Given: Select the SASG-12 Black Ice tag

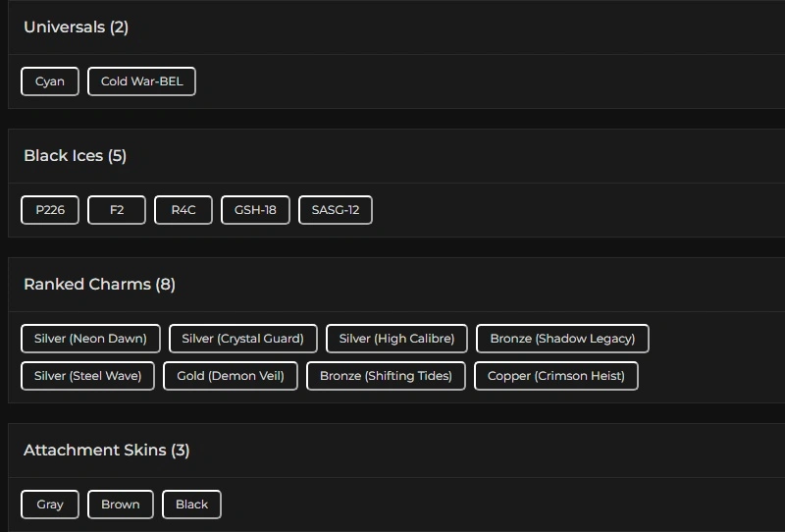Looking at the screenshot, I should pos(336,210).
